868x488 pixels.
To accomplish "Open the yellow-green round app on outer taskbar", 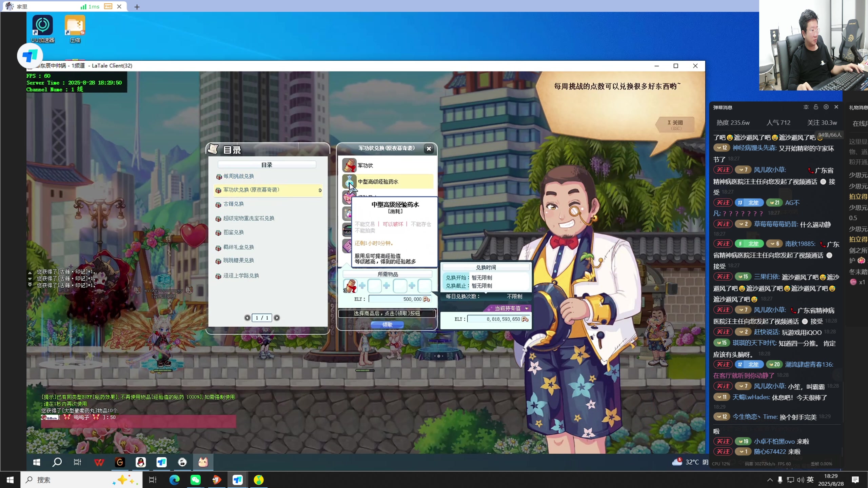I will [x=258, y=480].
